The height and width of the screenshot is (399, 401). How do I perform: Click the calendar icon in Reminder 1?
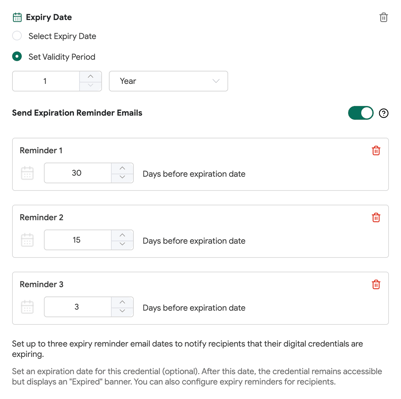click(27, 173)
